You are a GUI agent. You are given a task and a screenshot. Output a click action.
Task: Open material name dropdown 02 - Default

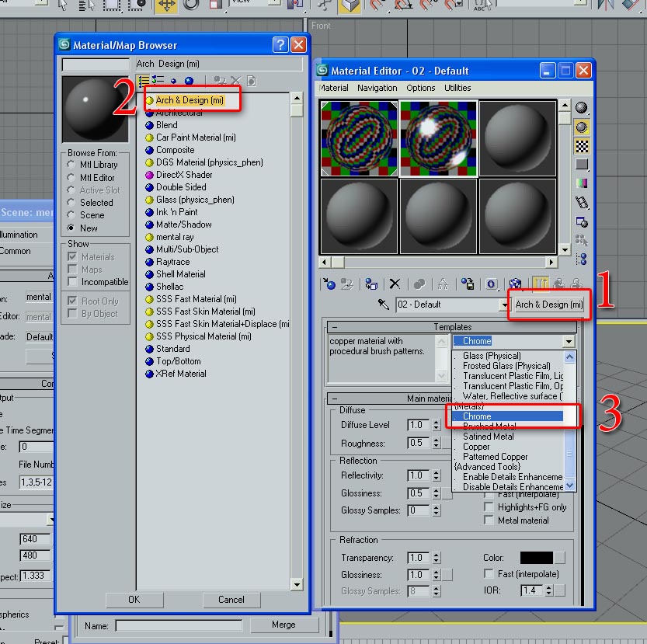504,305
